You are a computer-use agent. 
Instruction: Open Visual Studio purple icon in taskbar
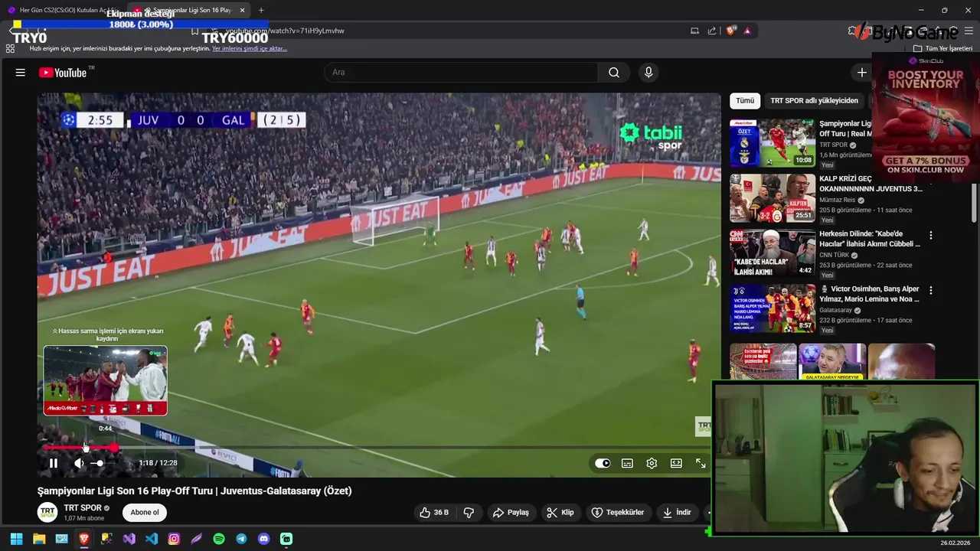(x=129, y=539)
